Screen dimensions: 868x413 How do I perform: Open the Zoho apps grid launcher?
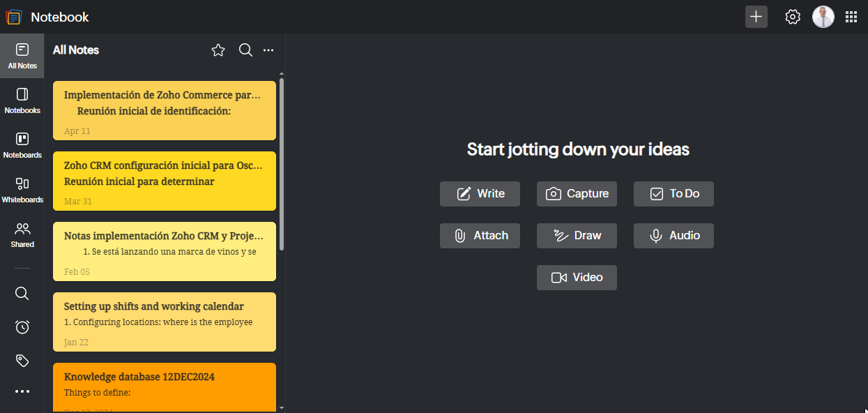click(x=851, y=17)
